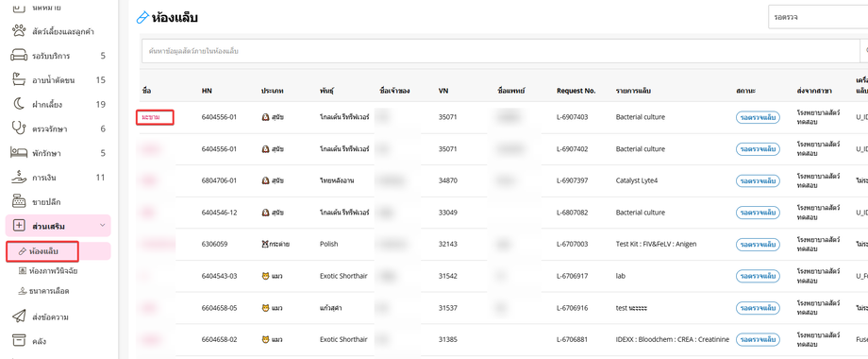
Task: Click lab item Test Kit : FIV&FeLV : Anigen
Action: [656, 244]
